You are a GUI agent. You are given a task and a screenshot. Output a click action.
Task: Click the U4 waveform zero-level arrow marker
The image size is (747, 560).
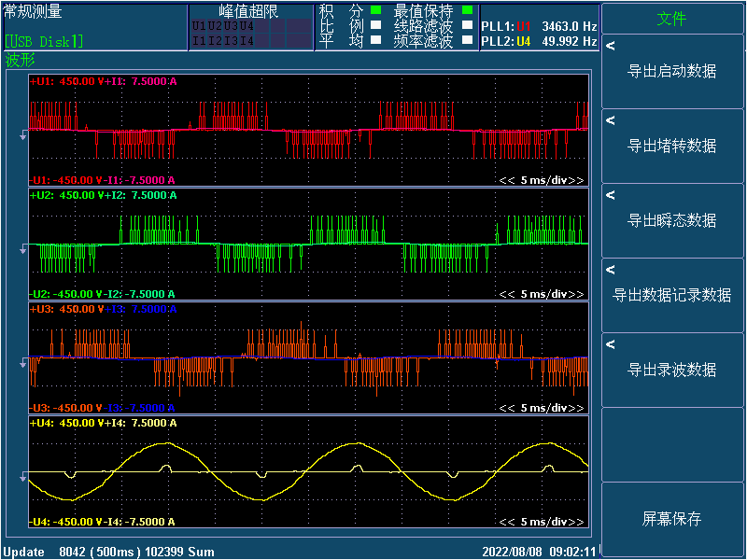tap(24, 476)
